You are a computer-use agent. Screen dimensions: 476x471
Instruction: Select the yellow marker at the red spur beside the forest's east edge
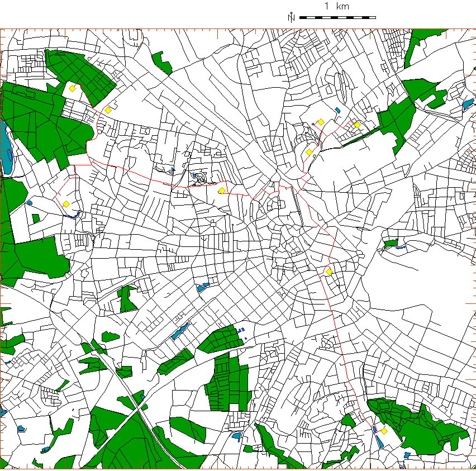coord(108,110)
